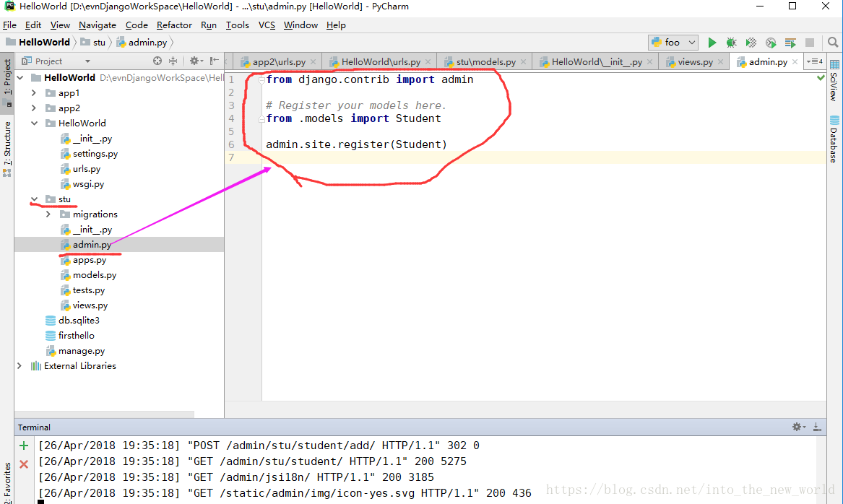Viewport: 843px width, 504px height.
Task: Select urls.py under HelloWorld package
Action: click(x=87, y=169)
